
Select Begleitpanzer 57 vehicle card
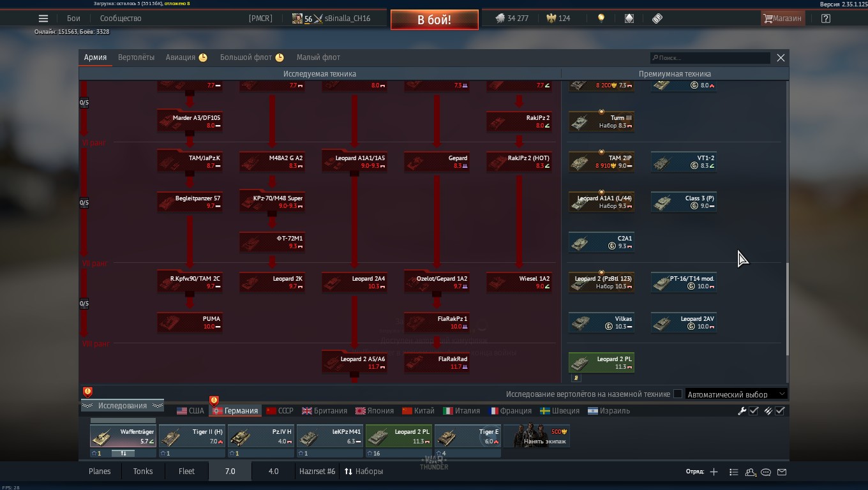click(x=190, y=202)
